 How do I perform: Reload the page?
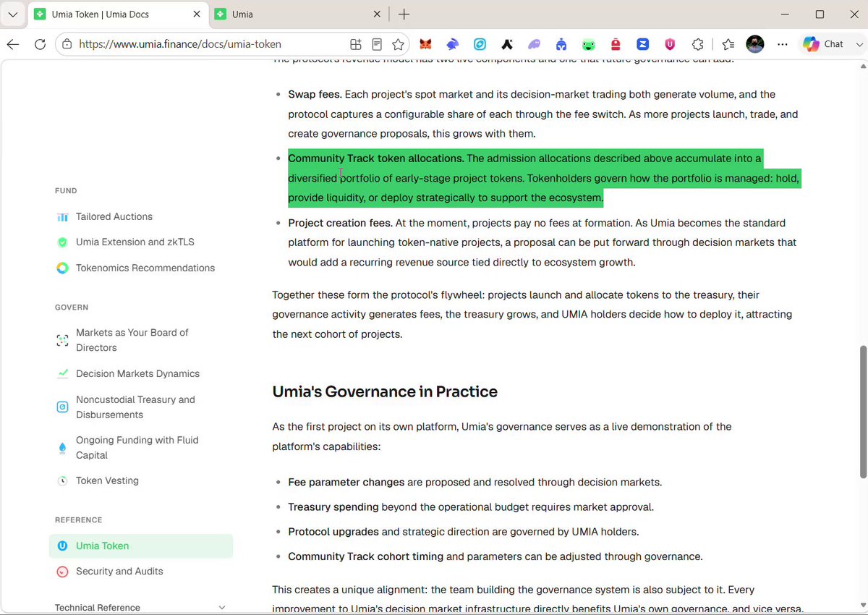[40, 44]
